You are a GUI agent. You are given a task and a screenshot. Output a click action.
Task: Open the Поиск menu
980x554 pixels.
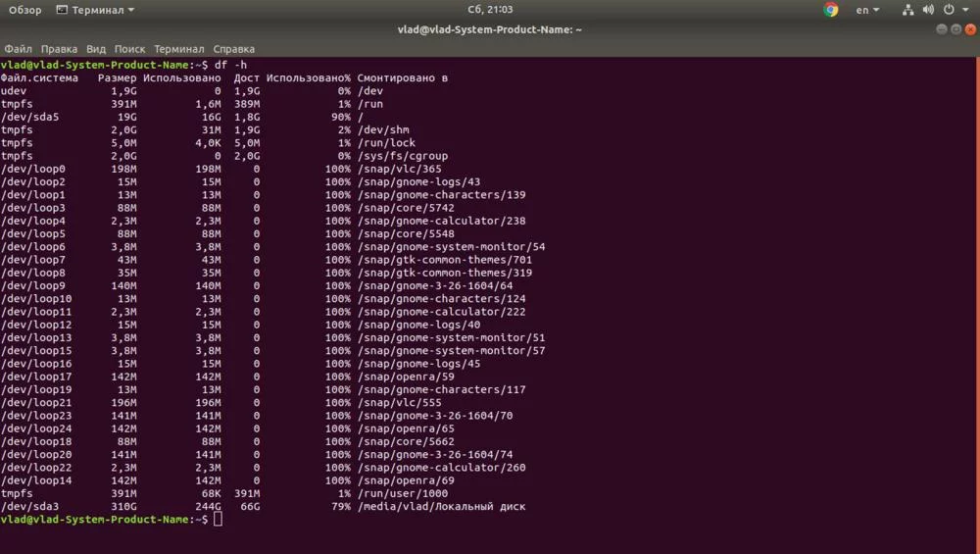(129, 49)
